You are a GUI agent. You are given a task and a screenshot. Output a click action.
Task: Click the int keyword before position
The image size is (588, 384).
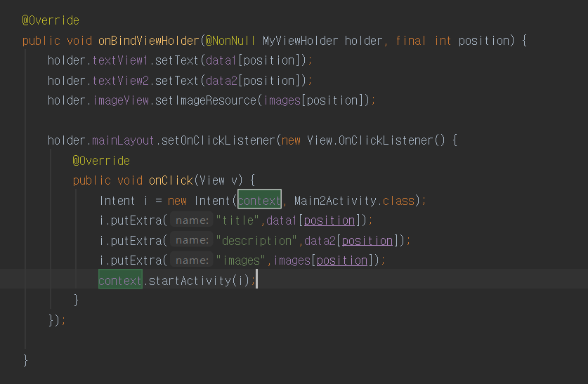pyautogui.click(x=443, y=41)
